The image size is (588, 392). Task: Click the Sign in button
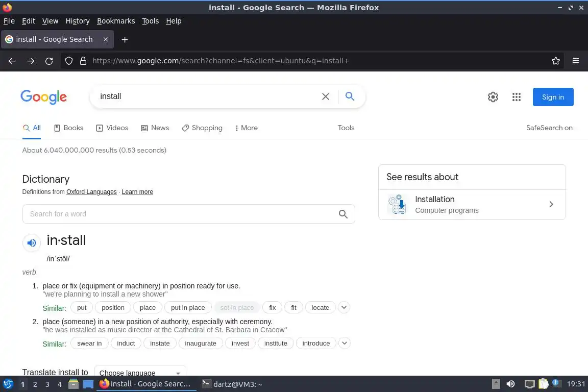pyautogui.click(x=553, y=97)
